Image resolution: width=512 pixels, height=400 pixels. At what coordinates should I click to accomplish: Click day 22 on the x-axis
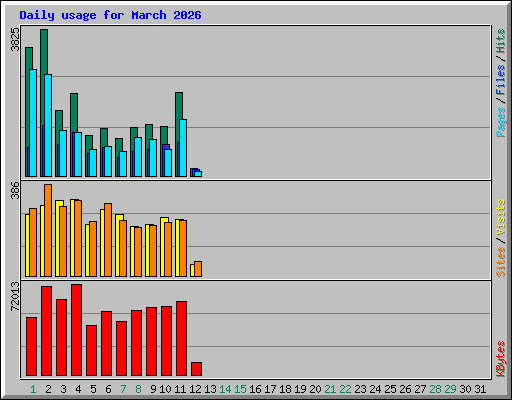(345, 389)
